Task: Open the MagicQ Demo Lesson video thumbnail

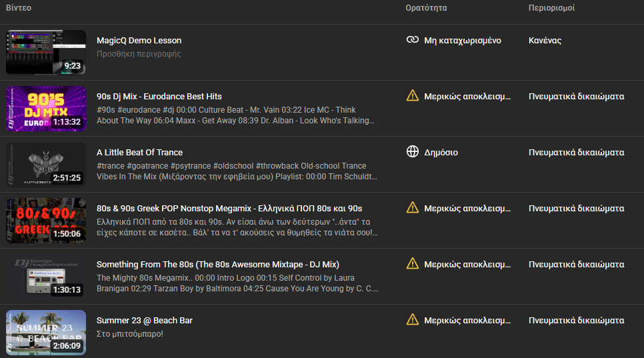Action: [x=46, y=52]
